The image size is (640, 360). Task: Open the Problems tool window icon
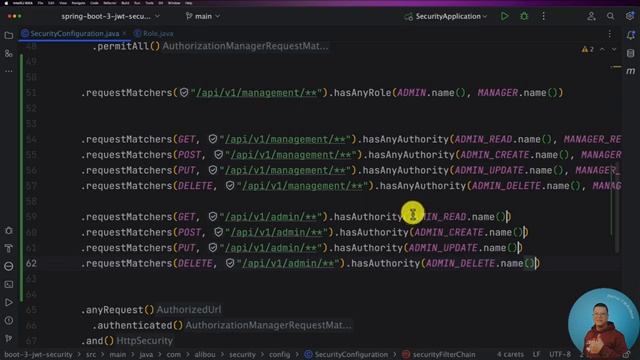click(x=9, y=320)
